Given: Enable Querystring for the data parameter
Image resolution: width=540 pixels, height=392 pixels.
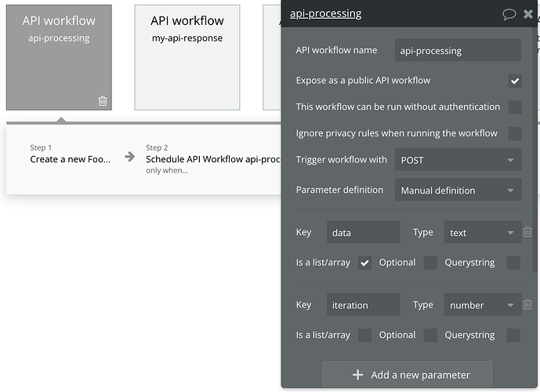Looking at the screenshot, I should tap(513, 263).
